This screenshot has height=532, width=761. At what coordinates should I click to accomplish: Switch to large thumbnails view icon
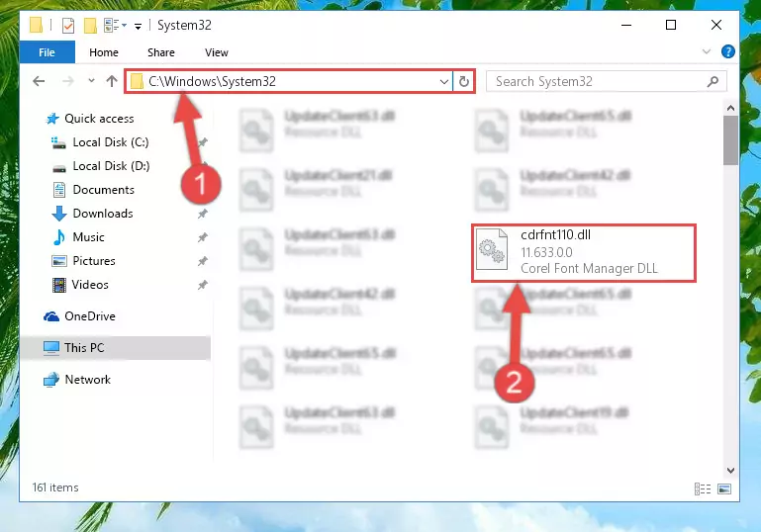724,488
